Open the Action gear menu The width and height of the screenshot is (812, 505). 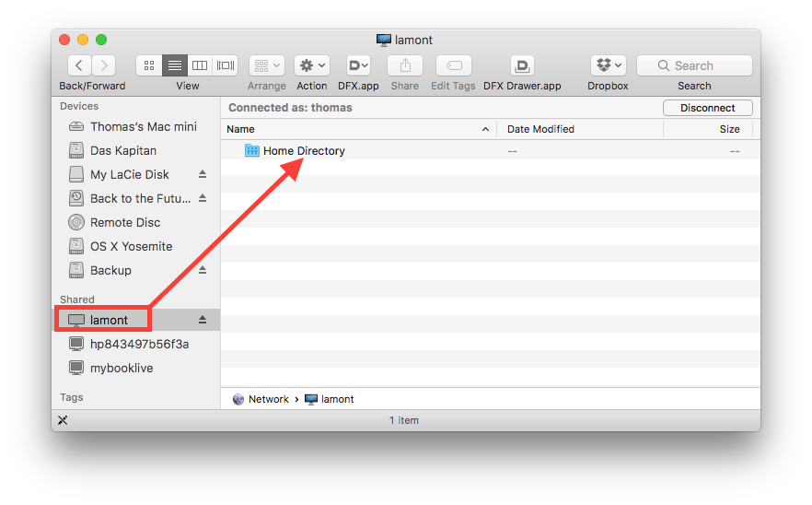click(312, 65)
